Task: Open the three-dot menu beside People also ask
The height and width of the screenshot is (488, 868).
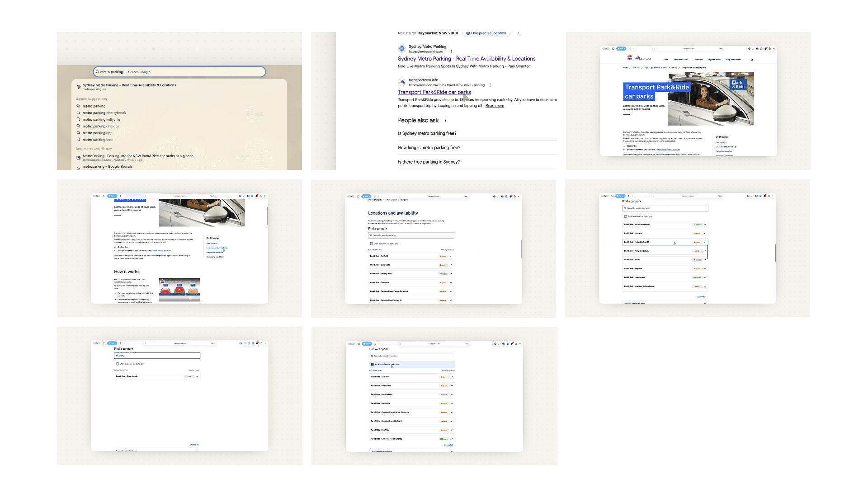Action: pyautogui.click(x=446, y=121)
